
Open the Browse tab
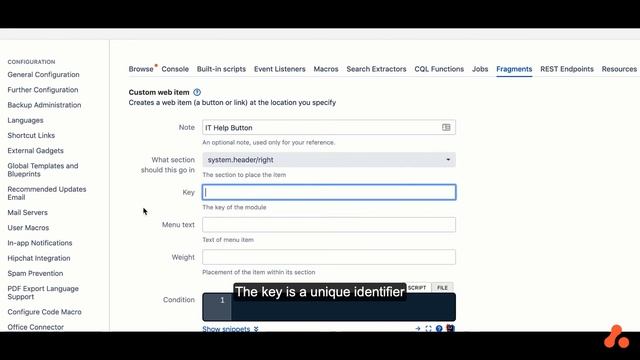pos(141,69)
